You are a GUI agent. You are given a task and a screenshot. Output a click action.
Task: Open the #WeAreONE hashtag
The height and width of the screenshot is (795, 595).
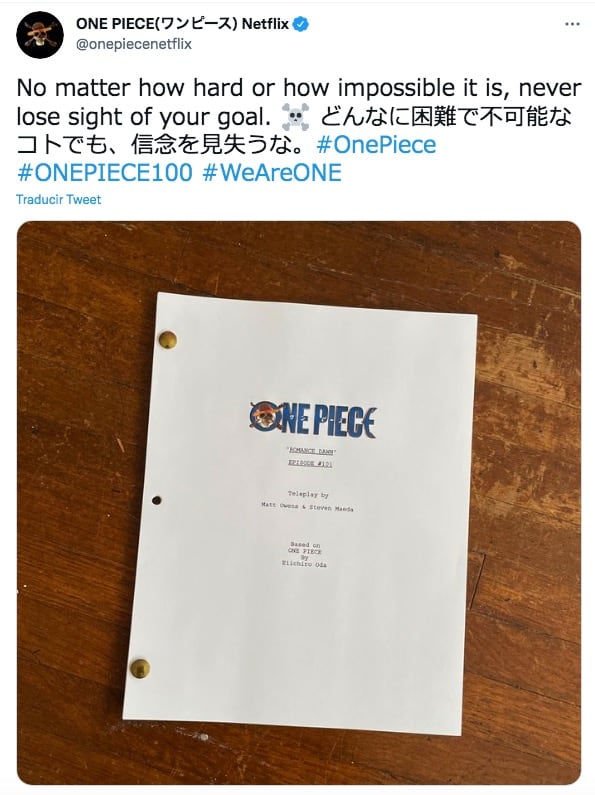point(272,173)
